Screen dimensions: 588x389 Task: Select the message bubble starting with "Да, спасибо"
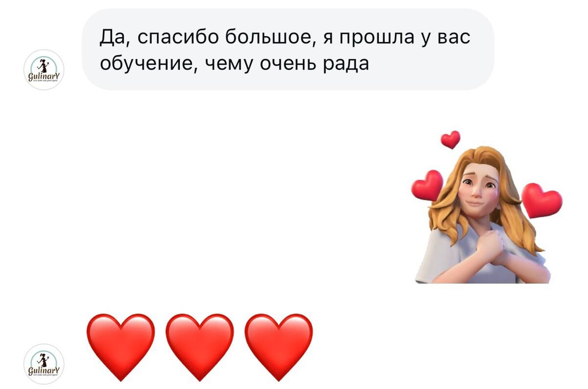tap(288, 49)
